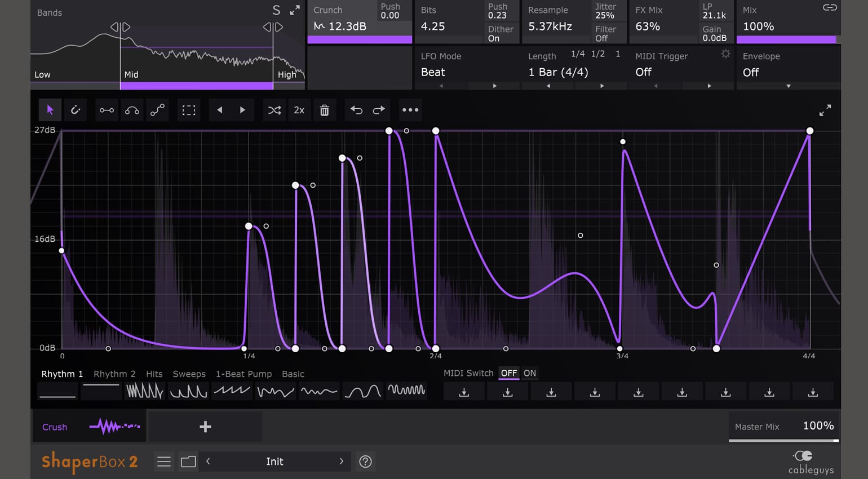Undo the last wave edit
Screen dimensions: 868x479
click(356, 110)
